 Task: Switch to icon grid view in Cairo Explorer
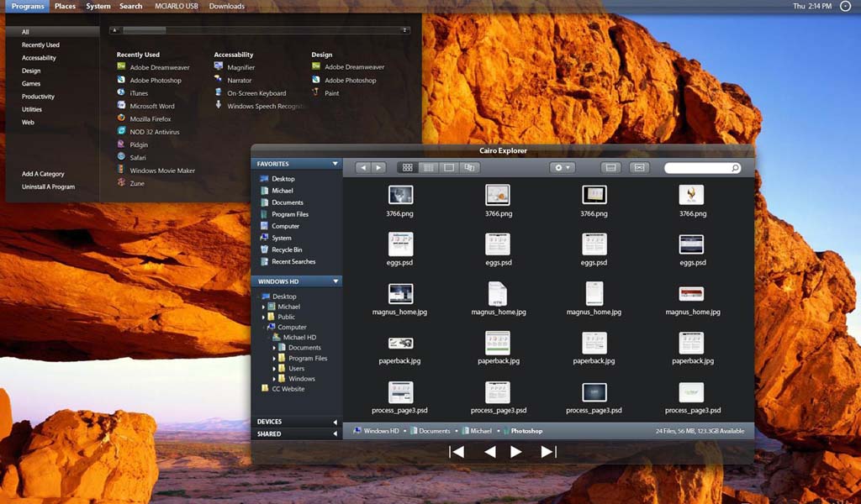click(x=408, y=168)
